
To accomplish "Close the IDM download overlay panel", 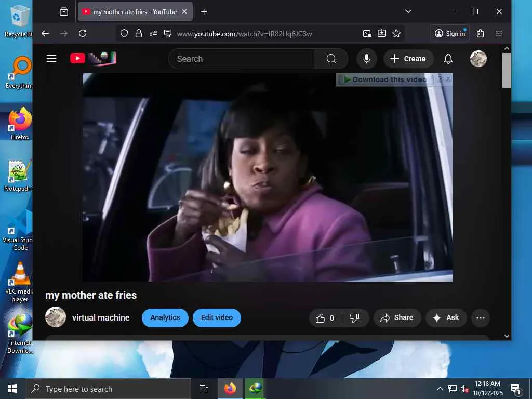I will pyautogui.click(x=448, y=79).
